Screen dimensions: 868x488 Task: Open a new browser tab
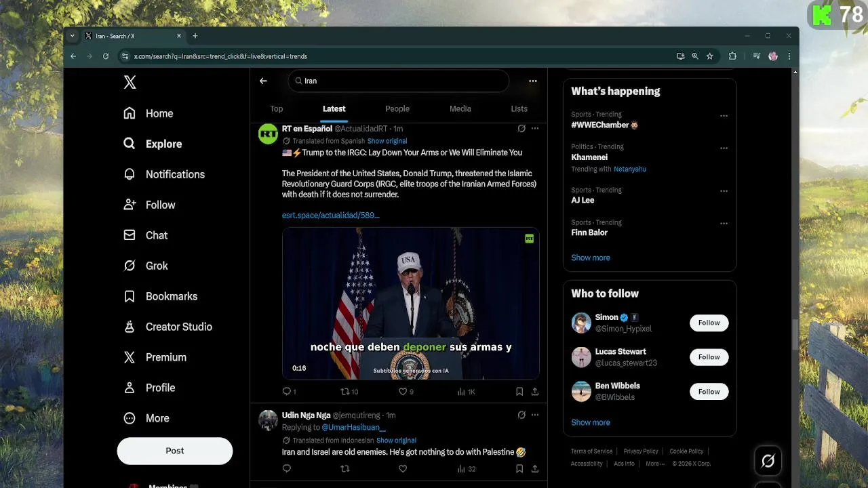pos(195,36)
